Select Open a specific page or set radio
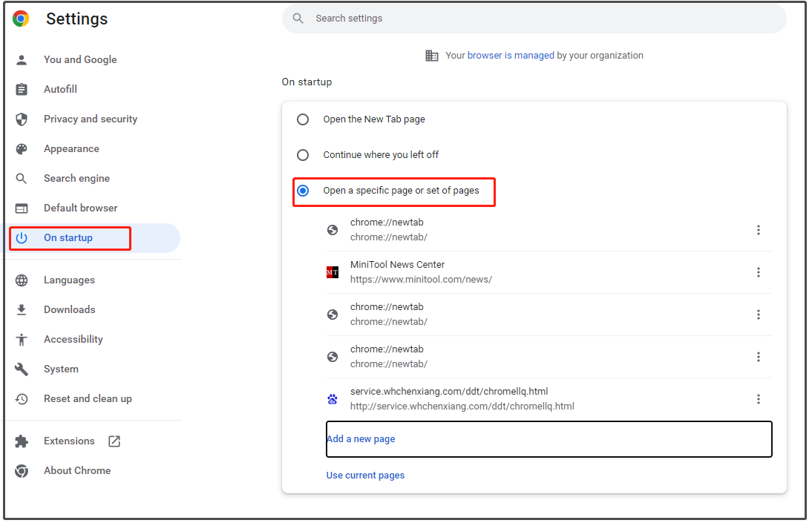The width and height of the screenshot is (812, 523). click(x=303, y=191)
